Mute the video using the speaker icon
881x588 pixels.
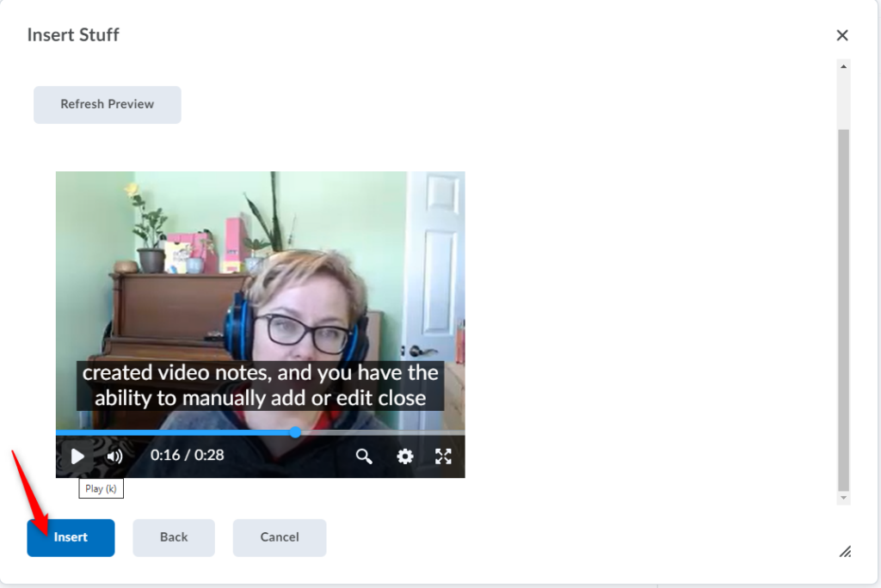tap(114, 456)
